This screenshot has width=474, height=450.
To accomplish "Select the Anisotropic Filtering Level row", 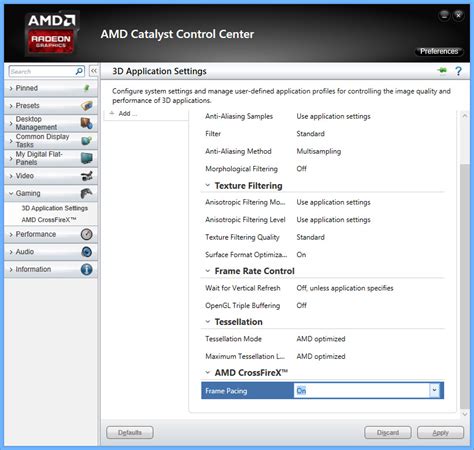I will (323, 220).
